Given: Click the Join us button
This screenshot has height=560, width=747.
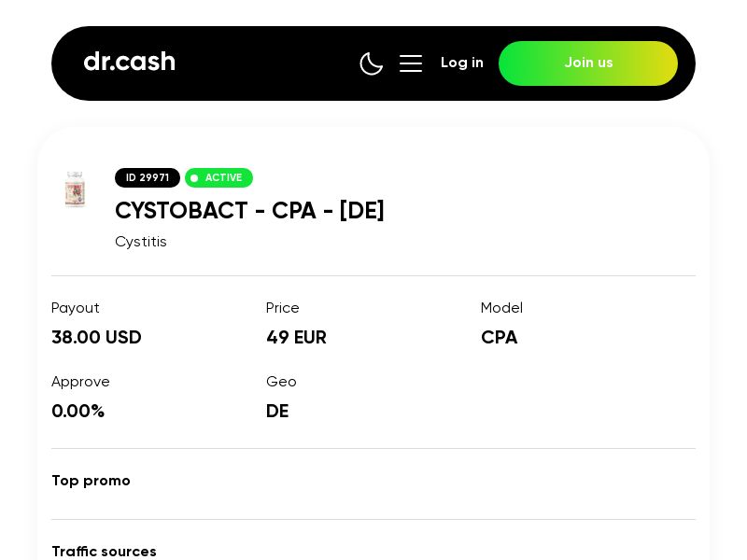Looking at the screenshot, I should click(x=588, y=63).
